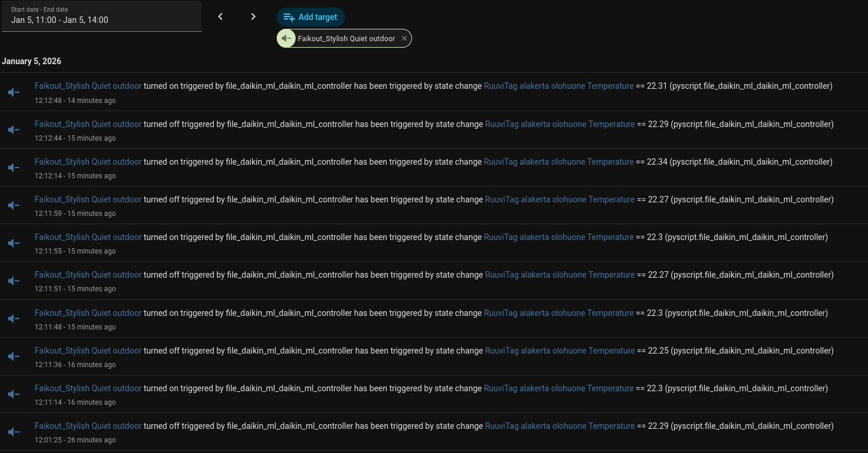Open Faikout_Stylish Quiet outdoor link in 12:12:14 entry
This screenshot has height=453, width=868.
tap(88, 162)
